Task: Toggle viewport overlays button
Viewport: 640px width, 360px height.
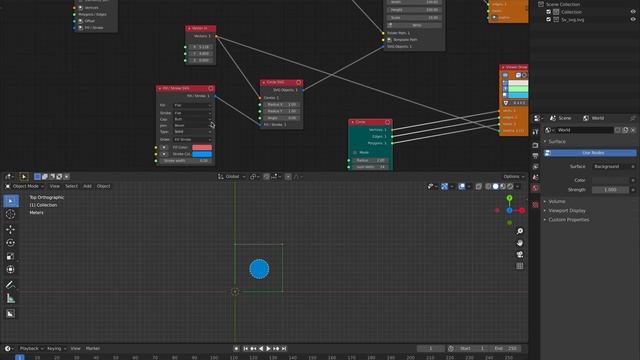Action: point(462,187)
